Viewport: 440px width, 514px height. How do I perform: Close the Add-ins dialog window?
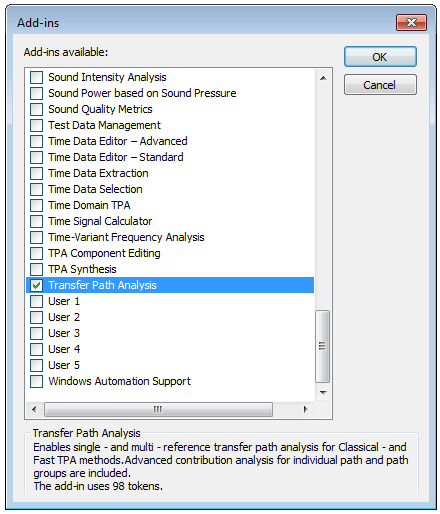(411, 23)
